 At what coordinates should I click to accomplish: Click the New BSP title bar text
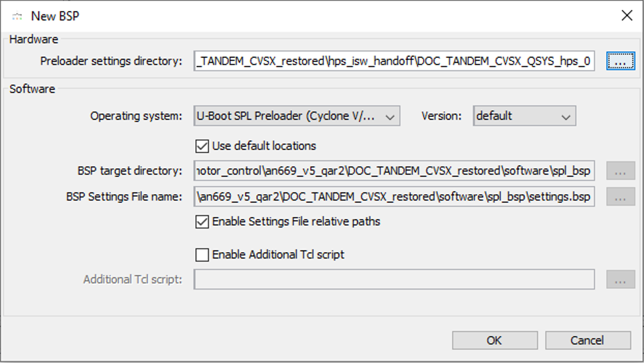[x=55, y=16]
